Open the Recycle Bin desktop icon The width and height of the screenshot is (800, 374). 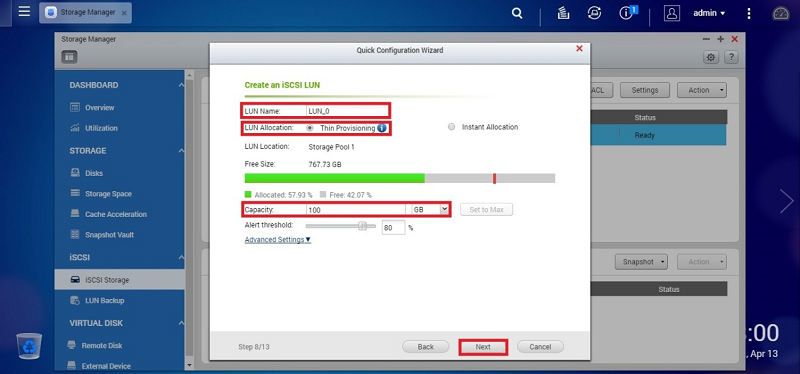[29, 346]
